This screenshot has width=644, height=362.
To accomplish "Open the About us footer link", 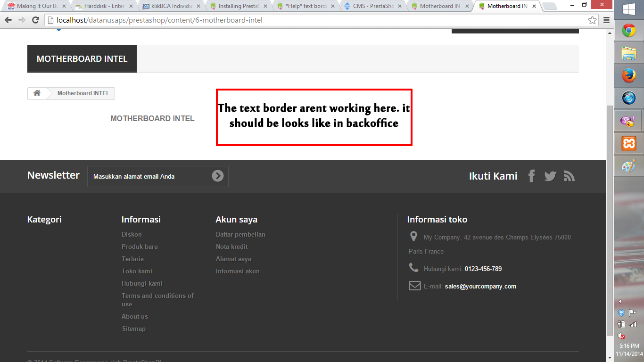I will (x=135, y=316).
